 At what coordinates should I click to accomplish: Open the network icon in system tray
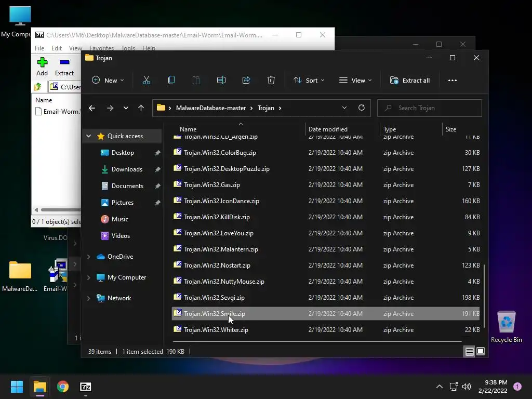point(454,387)
